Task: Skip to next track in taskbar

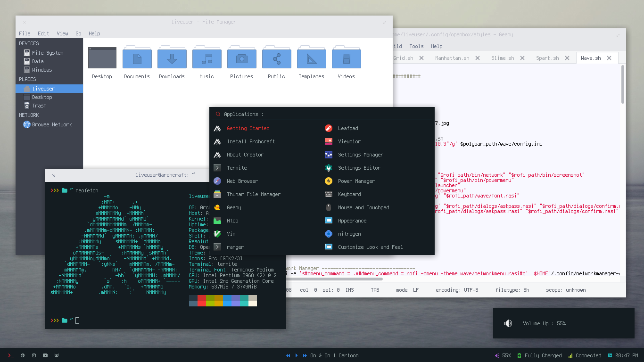Action: coord(305,355)
